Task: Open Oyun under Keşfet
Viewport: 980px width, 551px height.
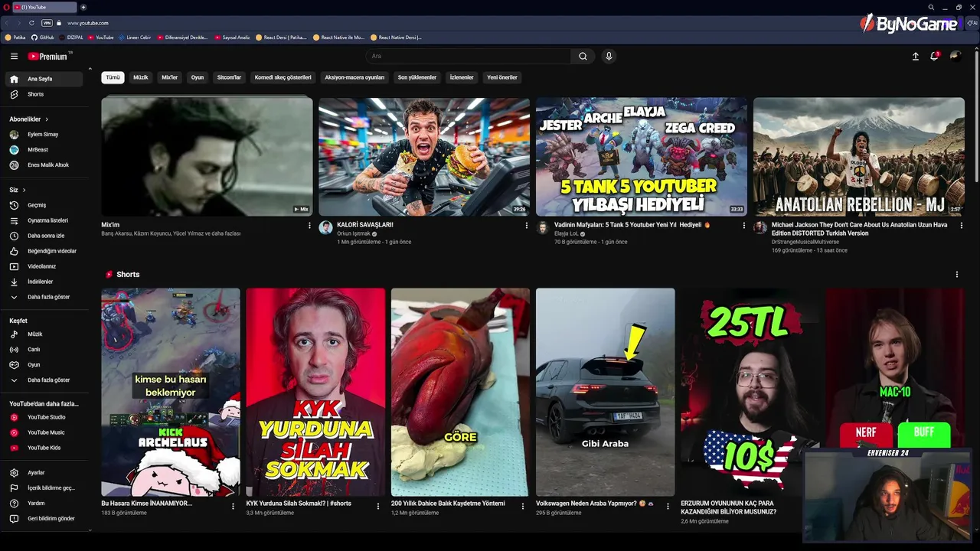Action: (44, 365)
